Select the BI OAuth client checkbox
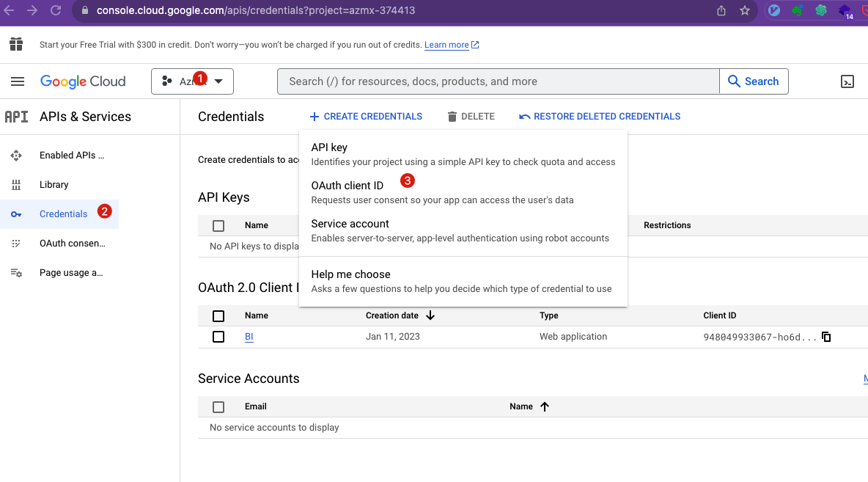868x482 pixels. [x=218, y=337]
